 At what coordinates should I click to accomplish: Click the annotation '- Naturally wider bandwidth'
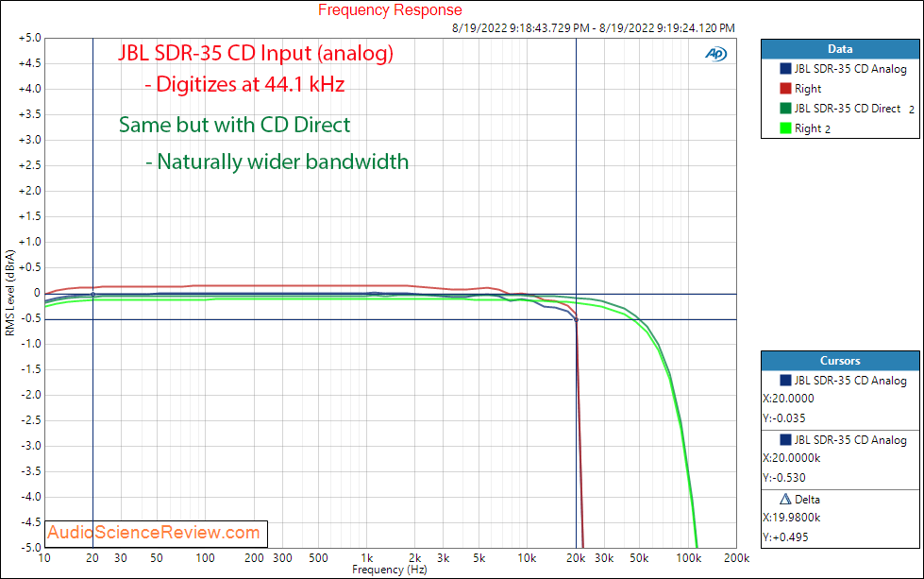pos(277,162)
